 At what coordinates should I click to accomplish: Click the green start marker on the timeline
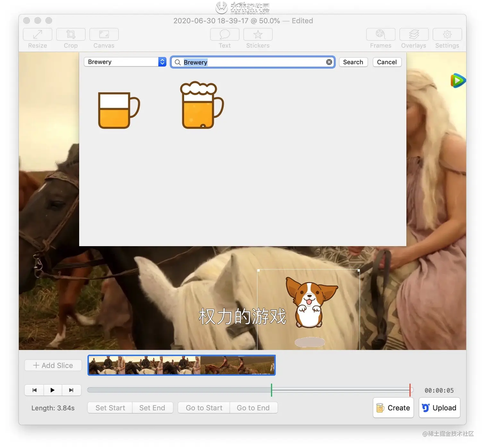(271, 390)
